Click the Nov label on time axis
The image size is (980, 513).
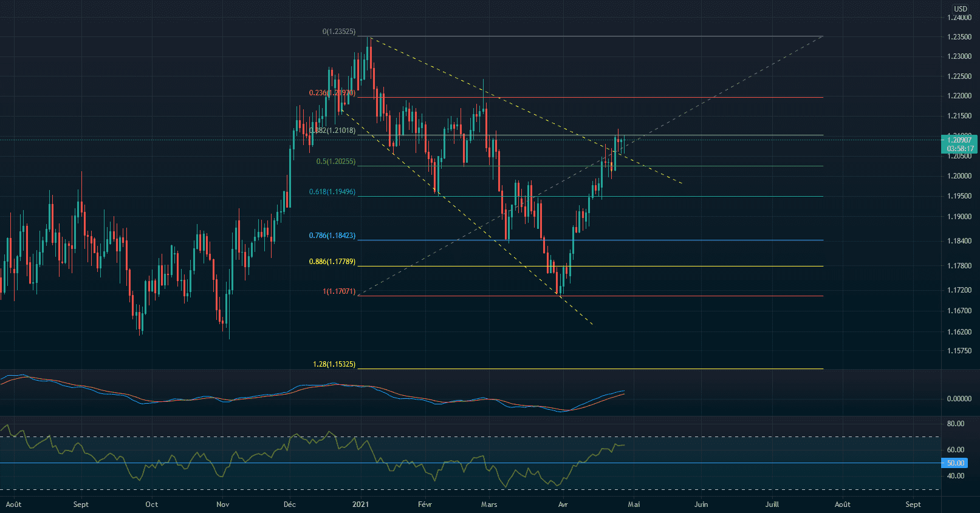[222, 505]
